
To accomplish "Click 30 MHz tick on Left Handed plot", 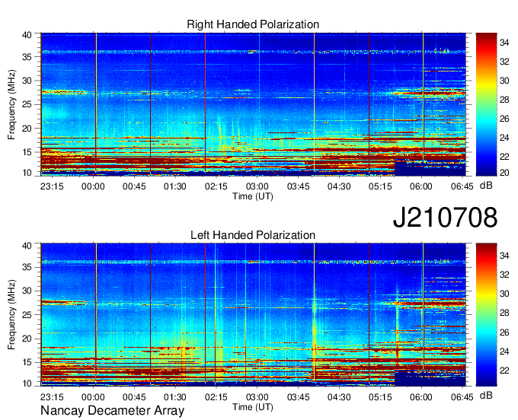I will (x=27, y=291).
